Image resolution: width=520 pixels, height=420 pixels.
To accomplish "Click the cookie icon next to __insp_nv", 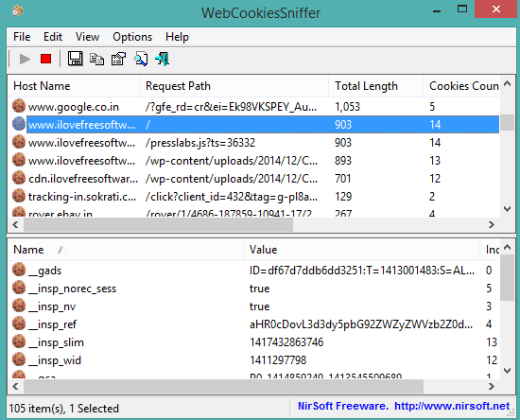I will (19, 306).
